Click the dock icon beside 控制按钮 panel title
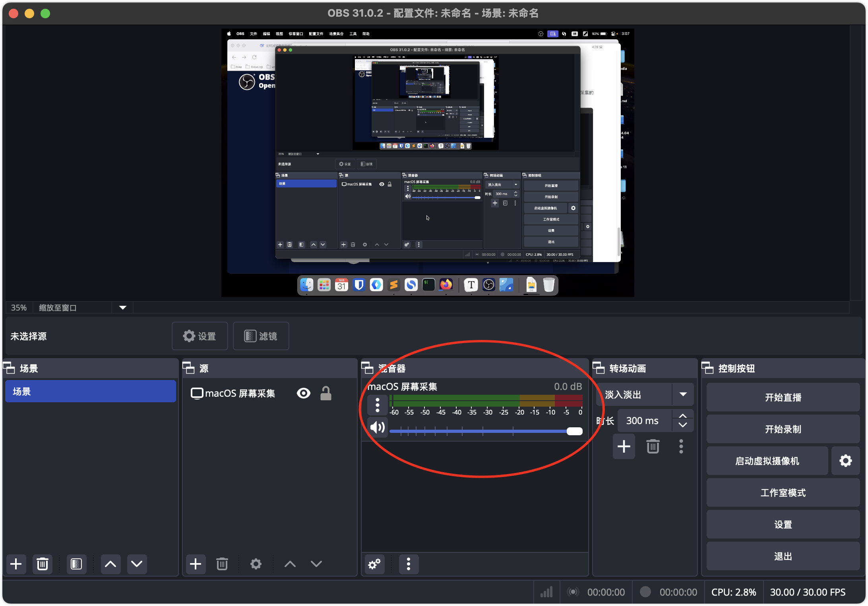 tap(708, 368)
